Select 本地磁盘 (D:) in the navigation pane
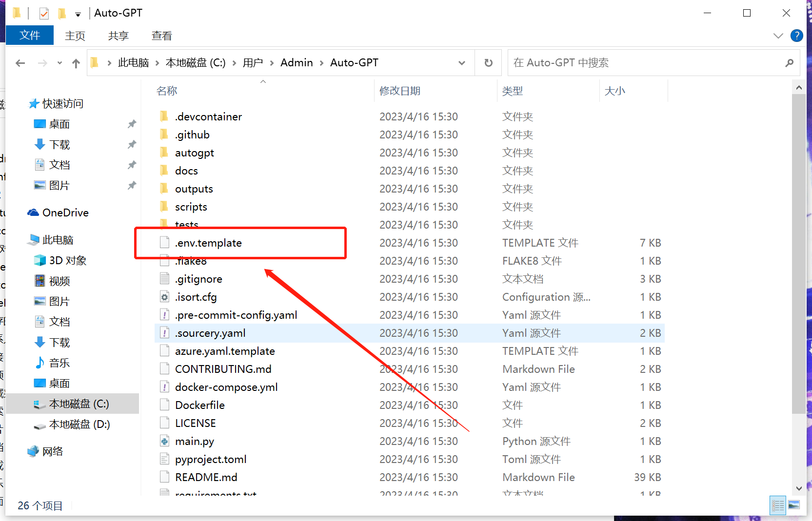The width and height of the screenshot is (812, 521). point(79,425)
